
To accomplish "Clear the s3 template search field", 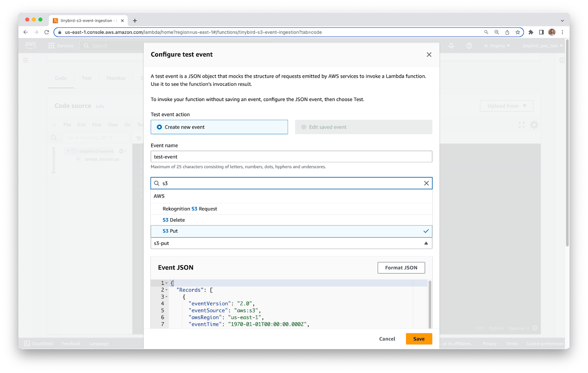I will [426, 183].
